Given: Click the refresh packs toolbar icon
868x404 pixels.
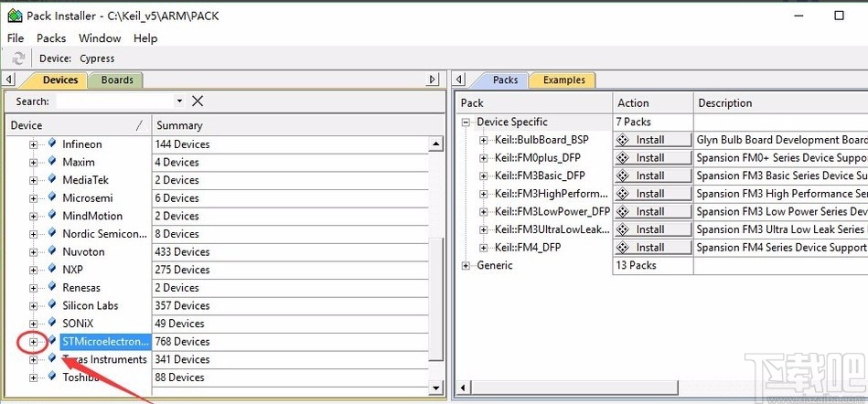Looking at the screenshot, I should (19, 58).
